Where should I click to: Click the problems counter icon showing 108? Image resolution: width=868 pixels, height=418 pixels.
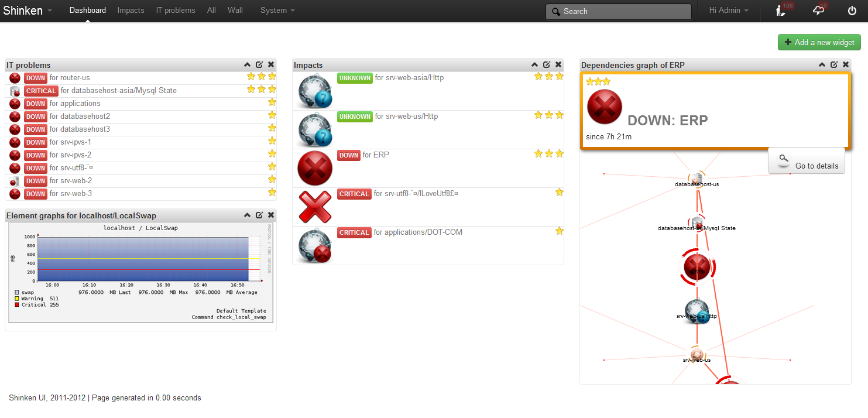[x=781, y=11]
